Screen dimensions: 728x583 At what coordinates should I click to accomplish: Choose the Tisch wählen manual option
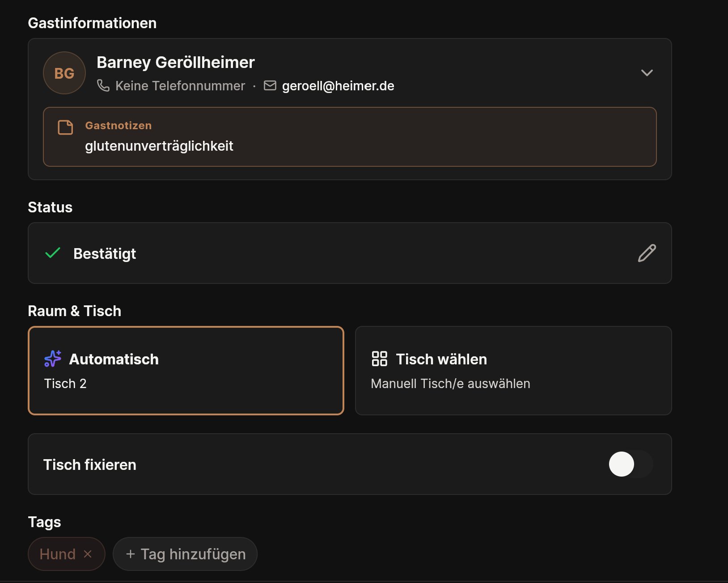(x=513, y=371)
